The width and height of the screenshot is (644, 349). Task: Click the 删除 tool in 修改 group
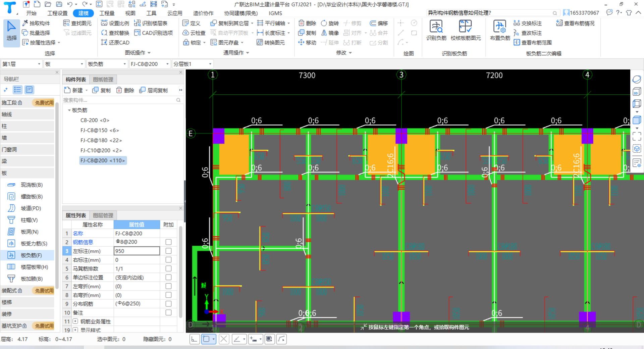pyautogui.click(x=308, y=23)
